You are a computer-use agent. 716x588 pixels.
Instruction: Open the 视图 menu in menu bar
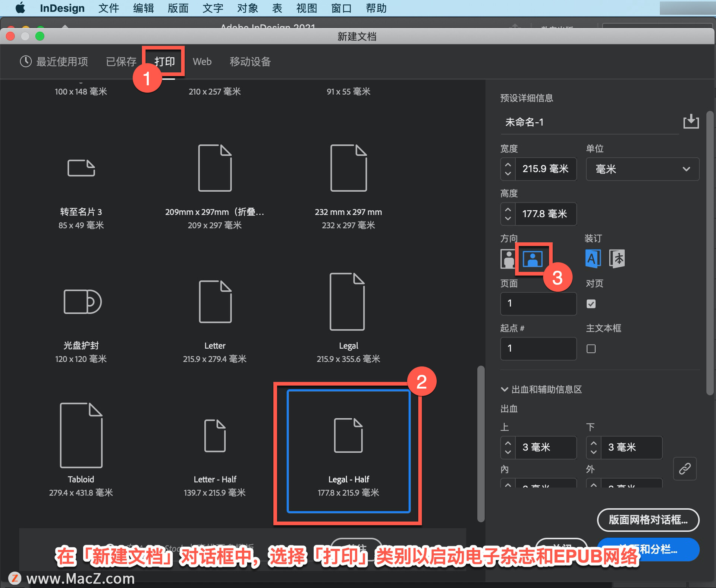[x=306, y=8]
